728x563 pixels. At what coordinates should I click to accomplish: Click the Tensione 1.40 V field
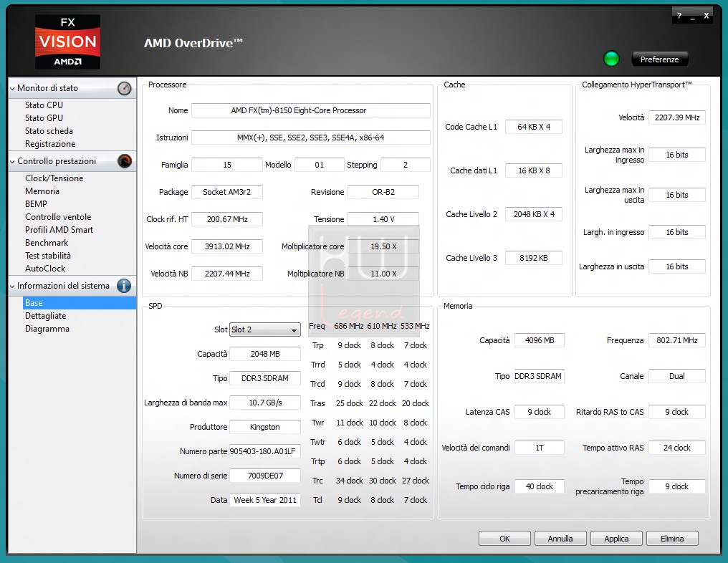pos(383,219)
